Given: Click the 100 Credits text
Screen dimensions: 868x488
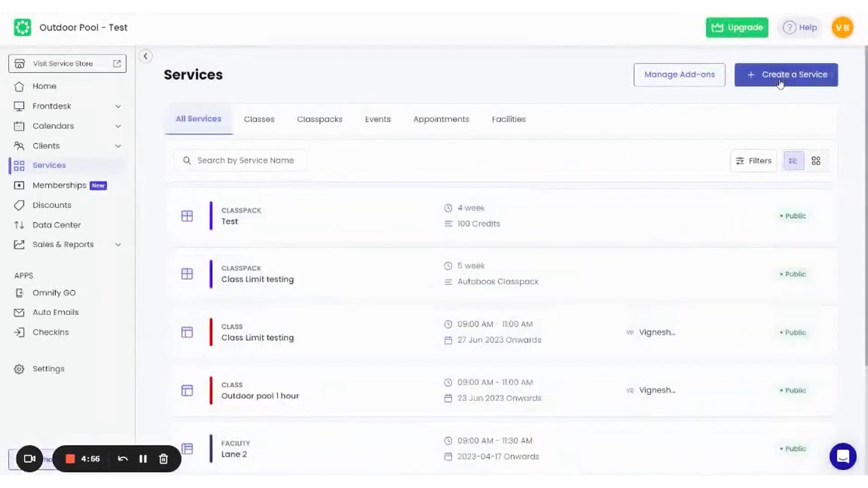Looking at the screenshot, I should [x=479, y=224].
